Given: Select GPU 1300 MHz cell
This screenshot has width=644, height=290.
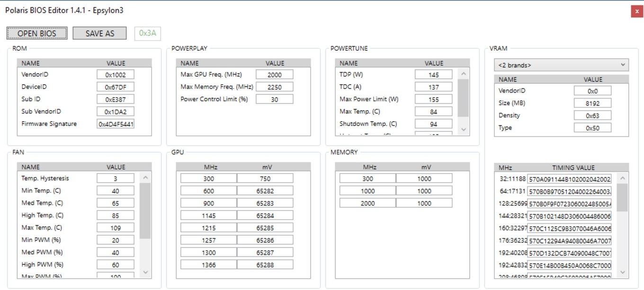Looking at the screenshot, I should (209, 252).
